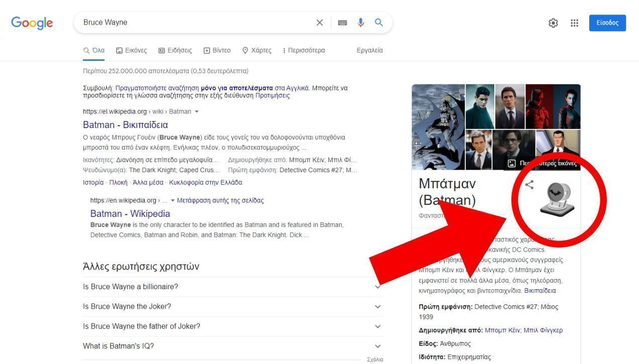Click Ιστορία sitelink
The image size is (639, 364).
point(93,182)
